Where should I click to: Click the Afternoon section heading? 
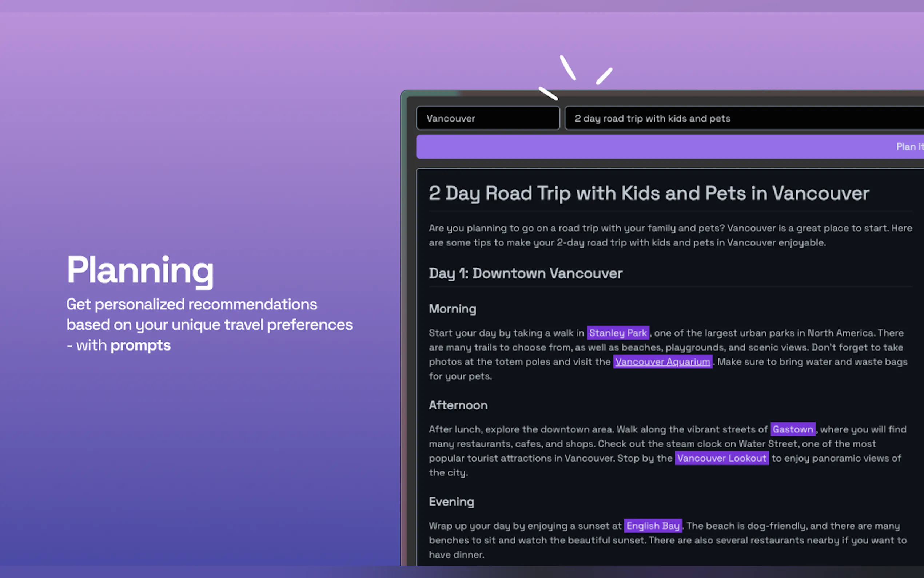(x=458, y=405)
